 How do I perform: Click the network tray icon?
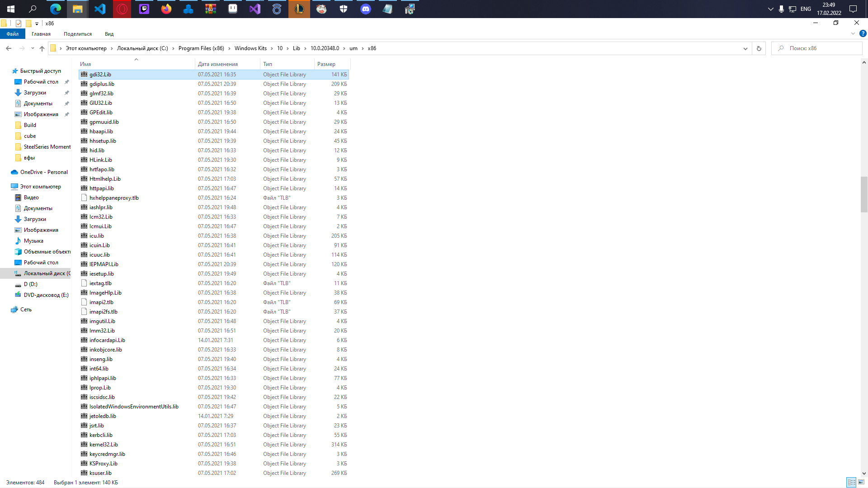[x=793, y=9]
